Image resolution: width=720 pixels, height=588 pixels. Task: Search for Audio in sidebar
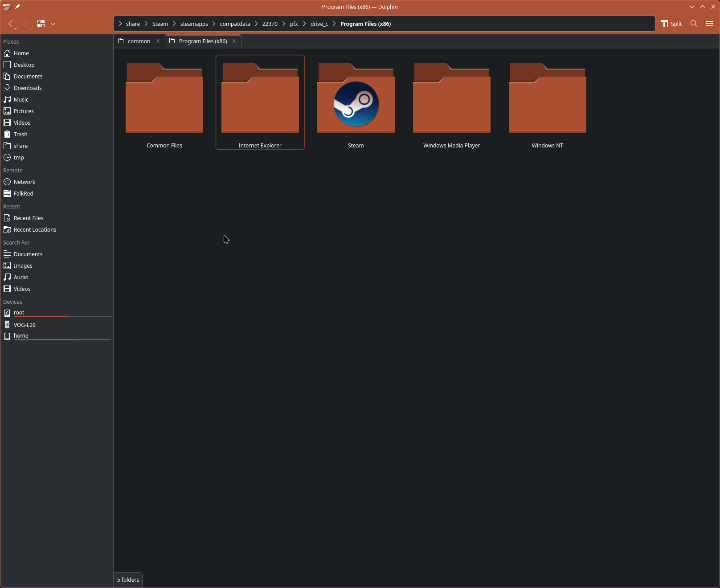click(57, 277)
